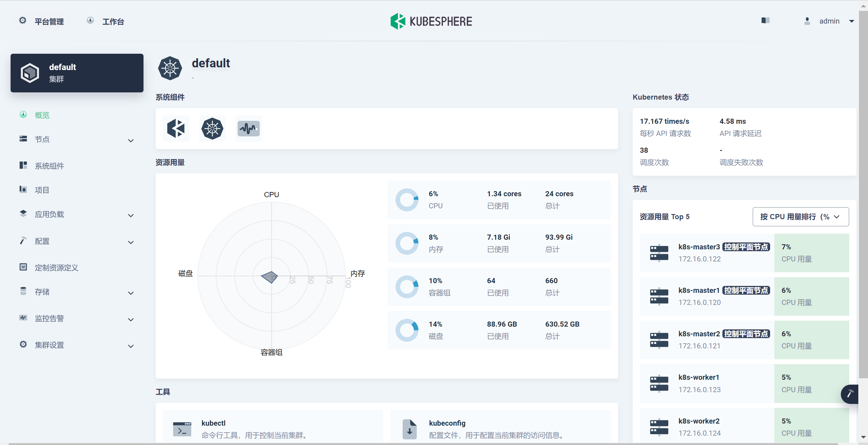Click the Kubernetes helm wheel component icon
Viewport: 868px width, 445px height.
[x=212, y=129]
